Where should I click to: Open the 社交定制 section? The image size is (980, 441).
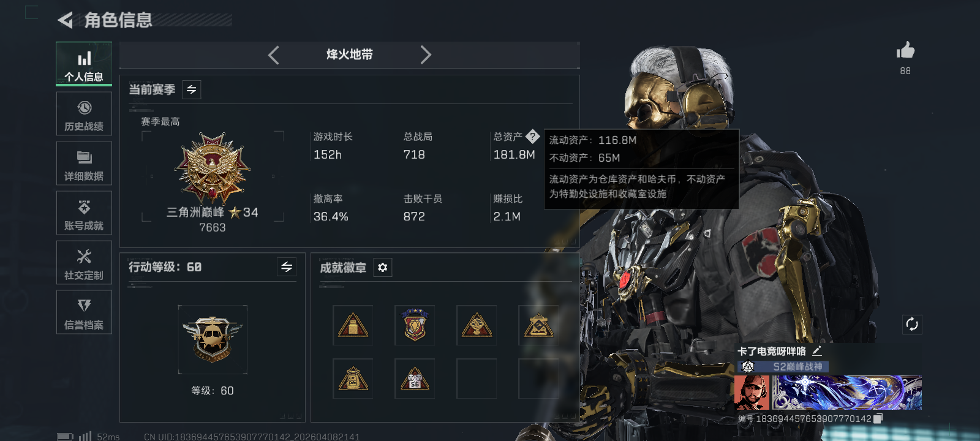click(x=84, y=263)
